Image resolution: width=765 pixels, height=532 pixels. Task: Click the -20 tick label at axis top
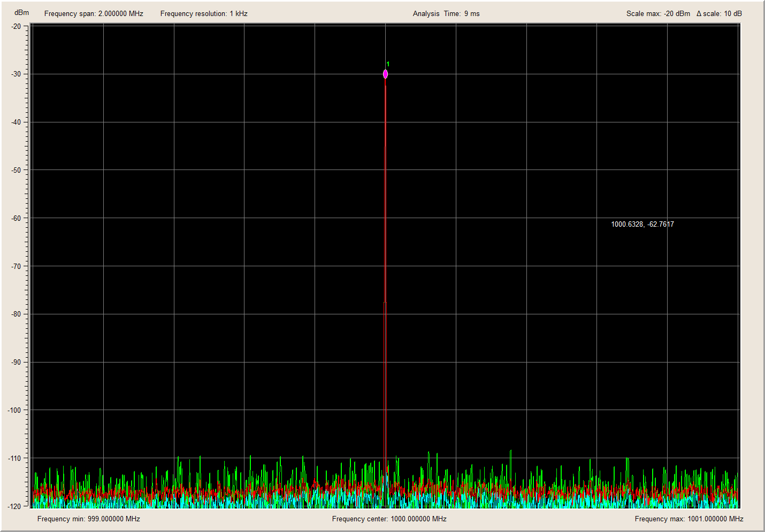click(16, 26)
